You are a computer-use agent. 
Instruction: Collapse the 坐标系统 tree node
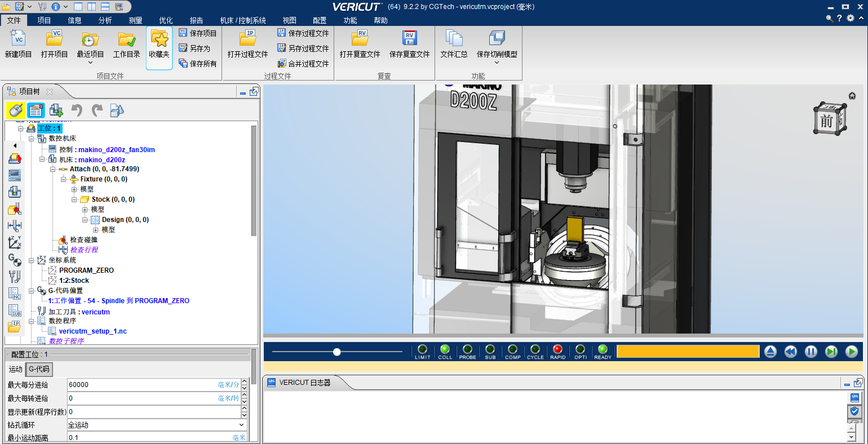coord(32,260)
